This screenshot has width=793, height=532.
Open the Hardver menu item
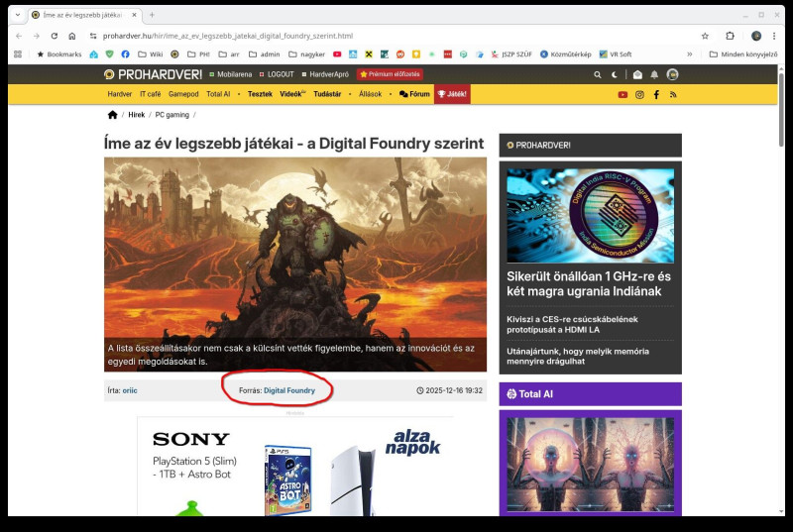pyautogui.click(x=119, y=94)
